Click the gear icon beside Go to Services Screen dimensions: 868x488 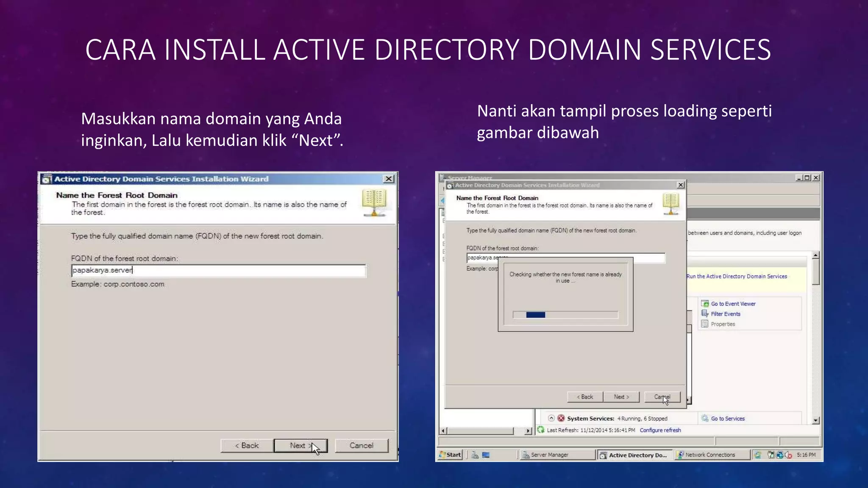705,419
